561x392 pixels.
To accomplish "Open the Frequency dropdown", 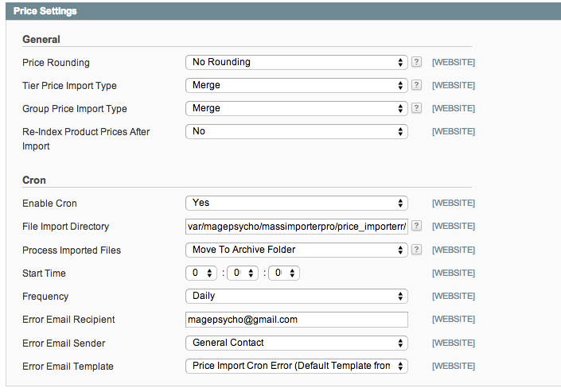I will point(296,296).
